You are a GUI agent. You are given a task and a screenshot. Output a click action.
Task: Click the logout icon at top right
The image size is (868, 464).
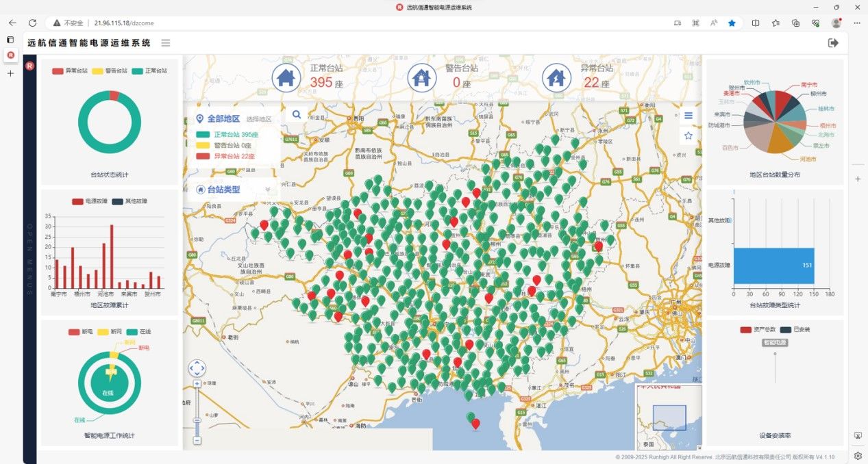click(x=833, y=43)
